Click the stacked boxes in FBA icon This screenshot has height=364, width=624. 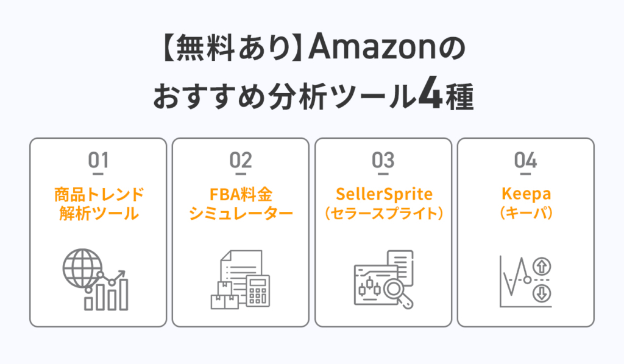pos(224,295)
